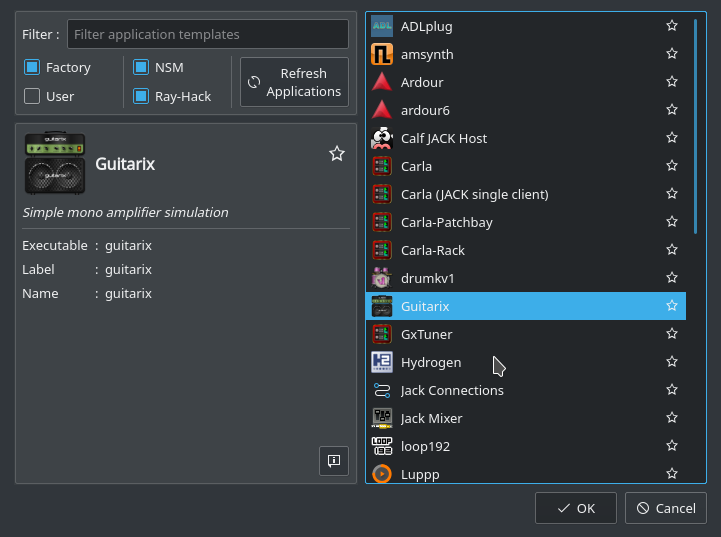Toggle favorite star for ardour6
This screenshot has height=537, width=721.
pyautogui.click(x=672, y=110)
